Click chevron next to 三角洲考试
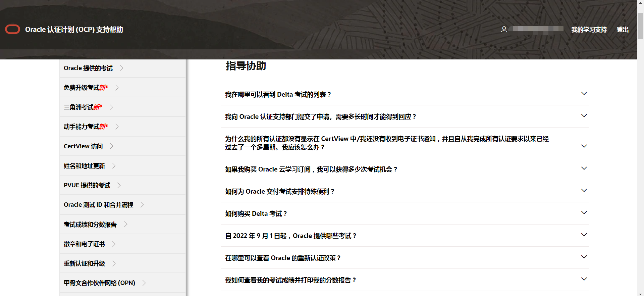 [111, 107]
